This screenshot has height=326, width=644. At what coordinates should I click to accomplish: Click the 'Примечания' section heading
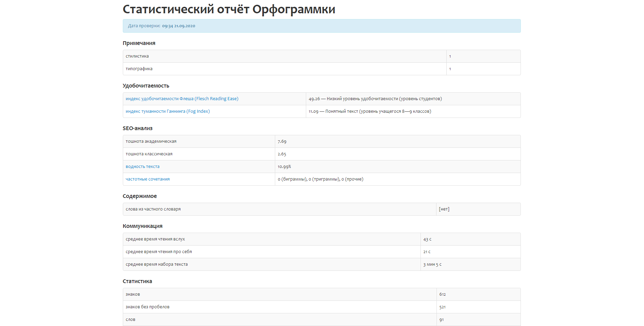pyautogui.click(x=139, y=43)
